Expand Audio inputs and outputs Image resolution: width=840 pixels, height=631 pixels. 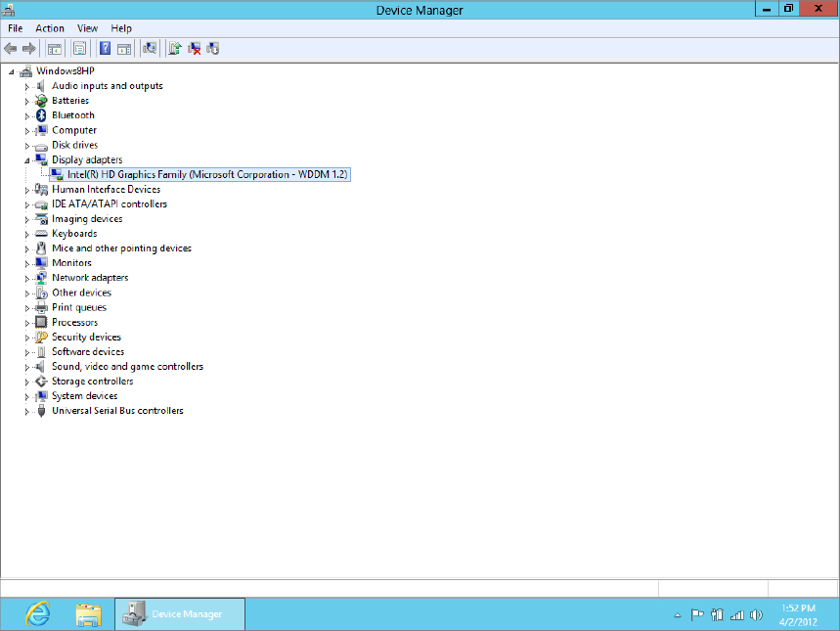(x=26, y=86)
